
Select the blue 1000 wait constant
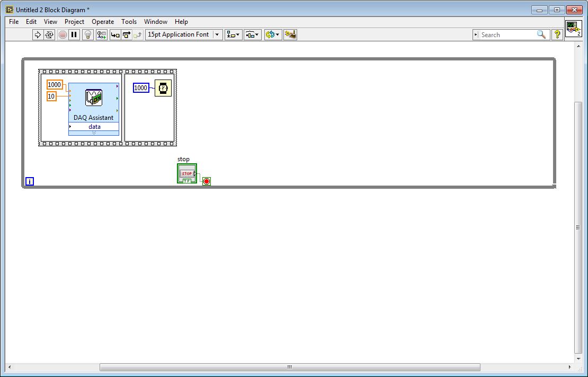pos(140,88)
